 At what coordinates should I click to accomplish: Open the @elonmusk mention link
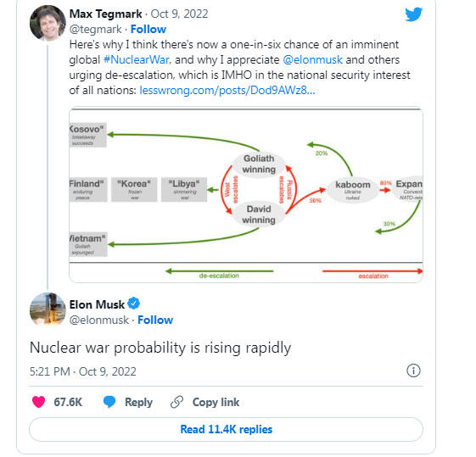pos(313,59)
